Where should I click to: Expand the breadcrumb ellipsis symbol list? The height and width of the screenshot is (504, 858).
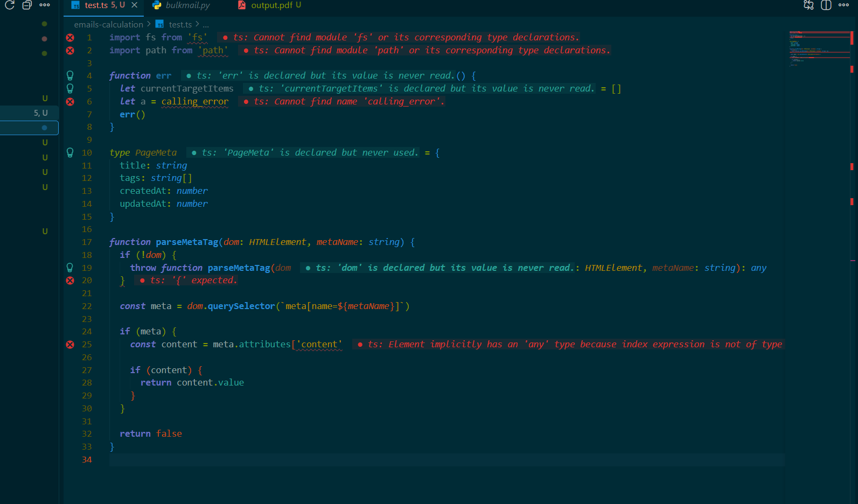[206, 25]
